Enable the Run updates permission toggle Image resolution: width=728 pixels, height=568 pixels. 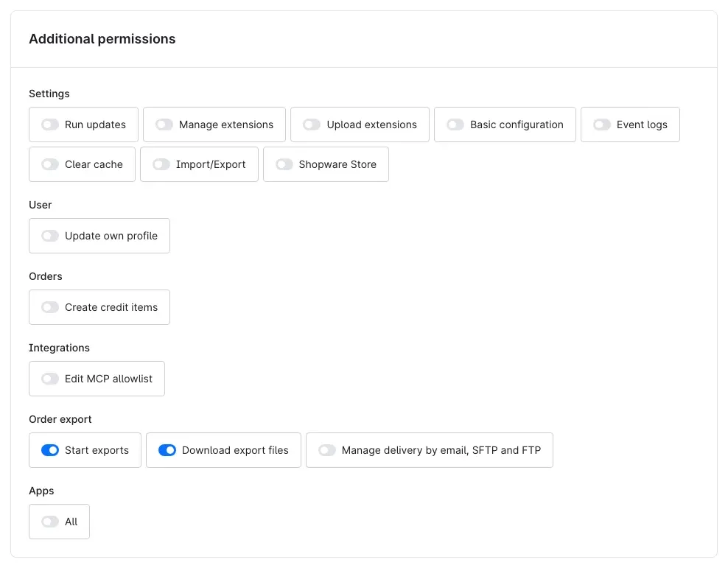coord(50,125)
